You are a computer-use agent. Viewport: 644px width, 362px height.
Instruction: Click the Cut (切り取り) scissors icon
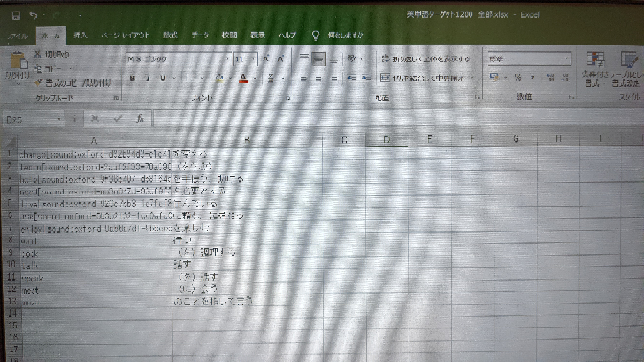[37, 55]
